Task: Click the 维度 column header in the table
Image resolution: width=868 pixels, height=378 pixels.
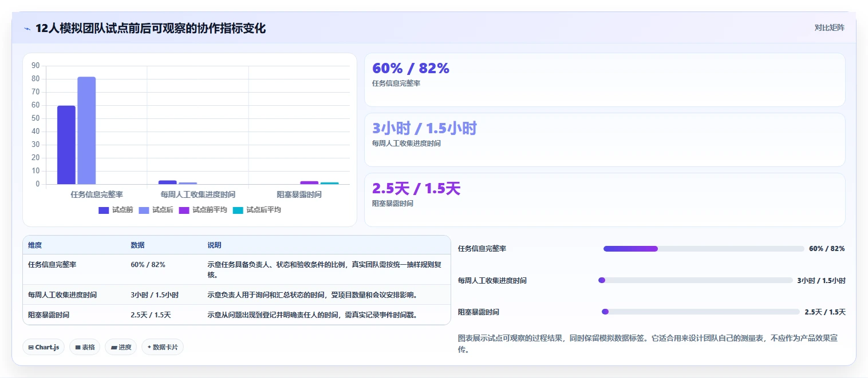Action: tap(35, 245)
